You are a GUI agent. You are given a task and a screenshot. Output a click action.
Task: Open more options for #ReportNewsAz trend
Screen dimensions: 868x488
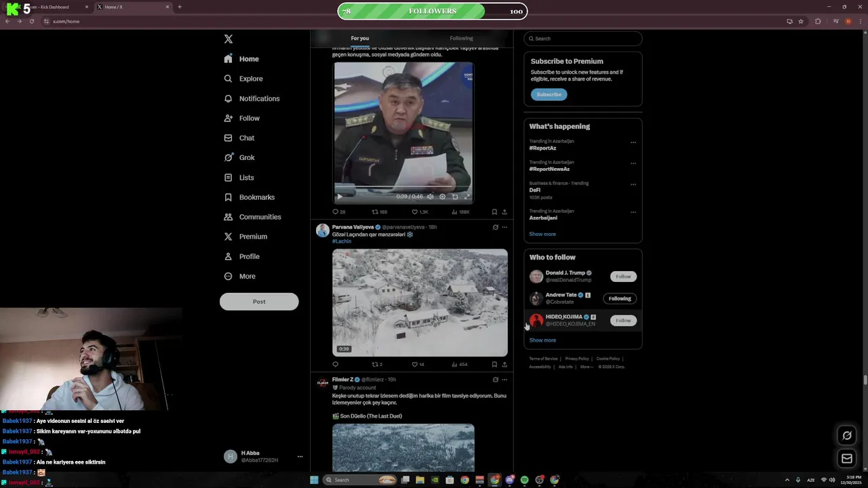point(633,163)
